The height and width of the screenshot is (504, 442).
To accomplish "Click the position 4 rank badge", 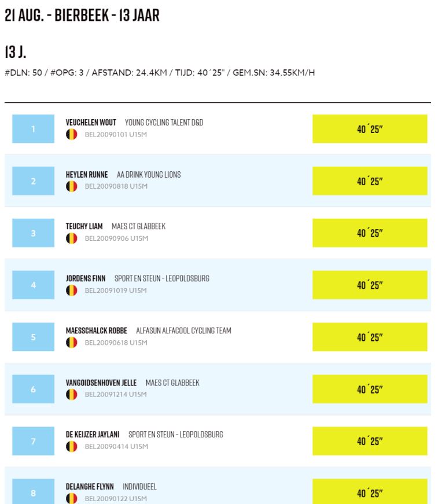I will [x=33, y=285].
